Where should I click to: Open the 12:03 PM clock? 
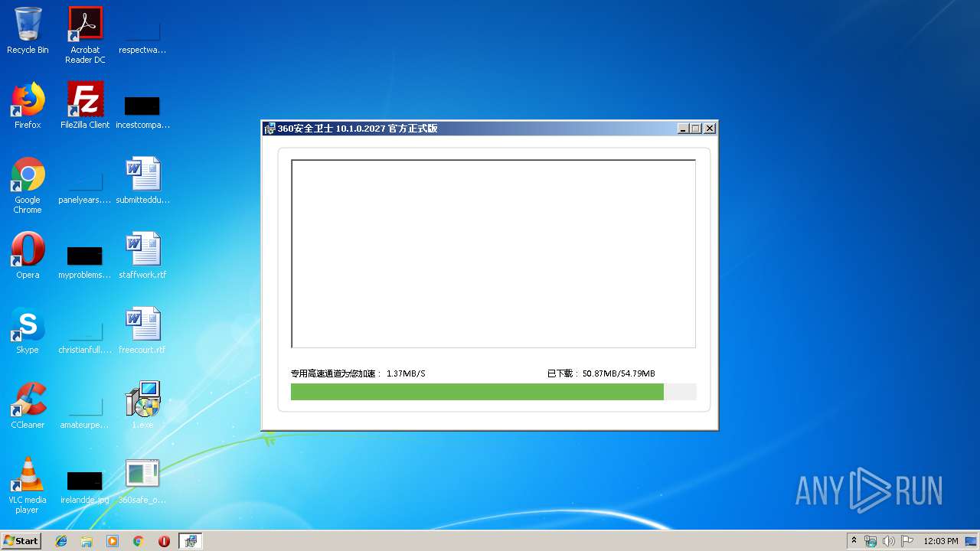[x=941, y=541]
